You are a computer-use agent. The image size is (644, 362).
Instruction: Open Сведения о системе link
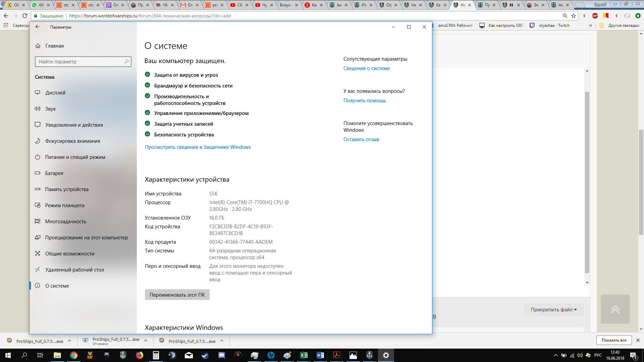366,68
